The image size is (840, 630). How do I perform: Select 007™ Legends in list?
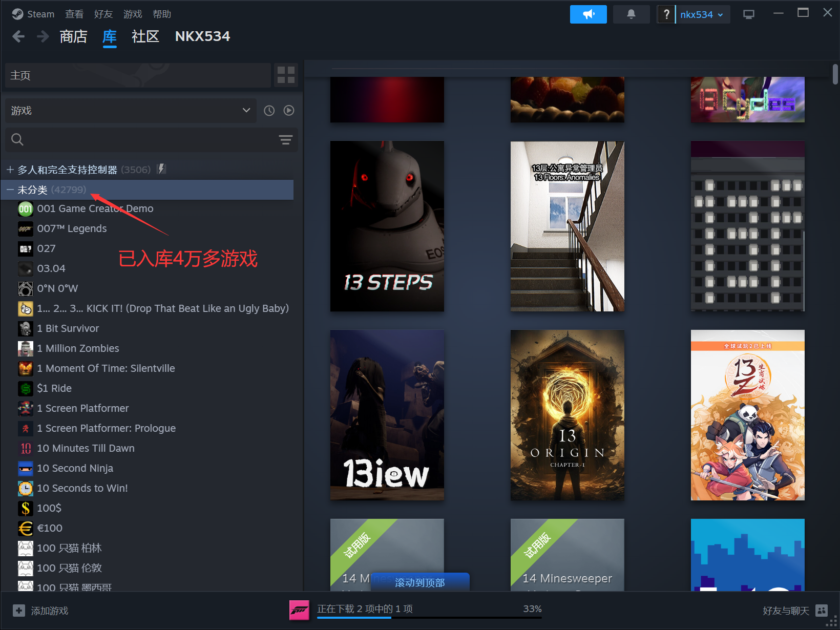coord(72,228)
